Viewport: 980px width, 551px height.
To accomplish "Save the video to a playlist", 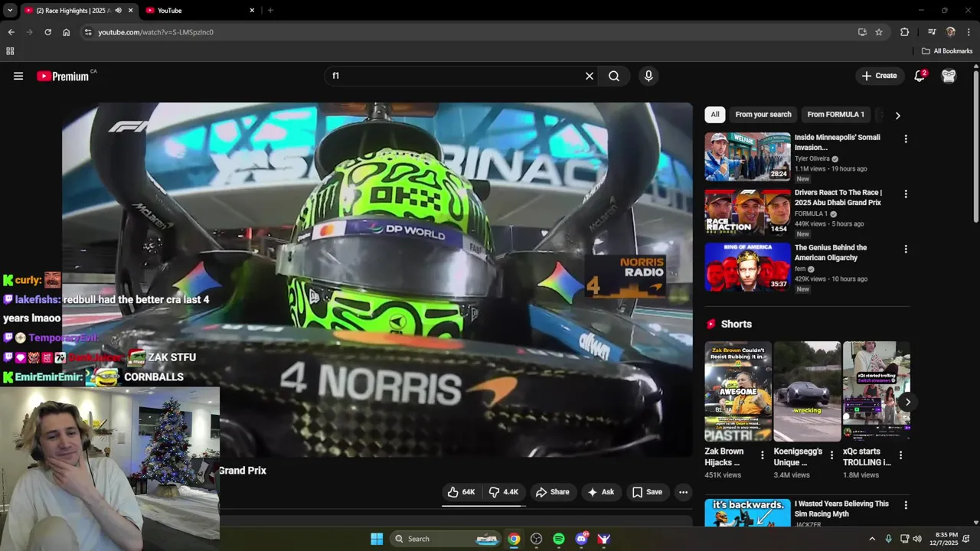I will click(647, 492).
